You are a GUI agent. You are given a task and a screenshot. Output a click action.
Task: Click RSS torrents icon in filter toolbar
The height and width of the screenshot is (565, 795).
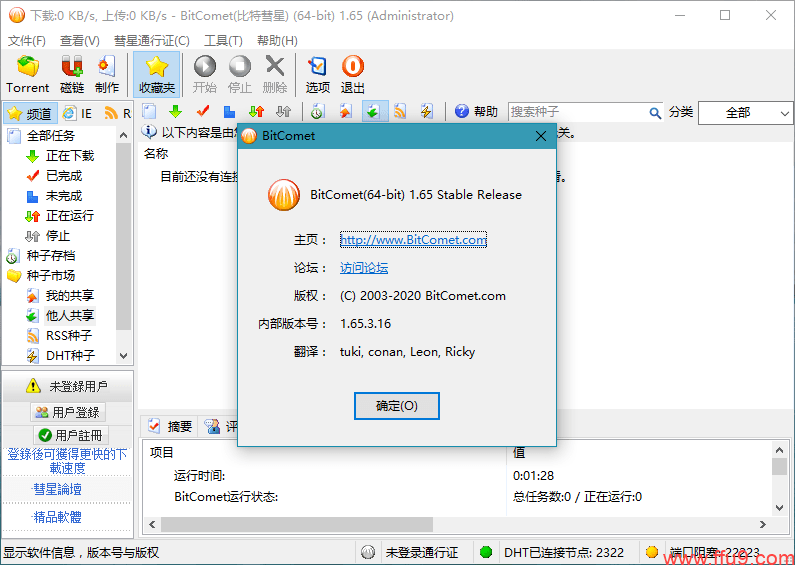(400, 112)
